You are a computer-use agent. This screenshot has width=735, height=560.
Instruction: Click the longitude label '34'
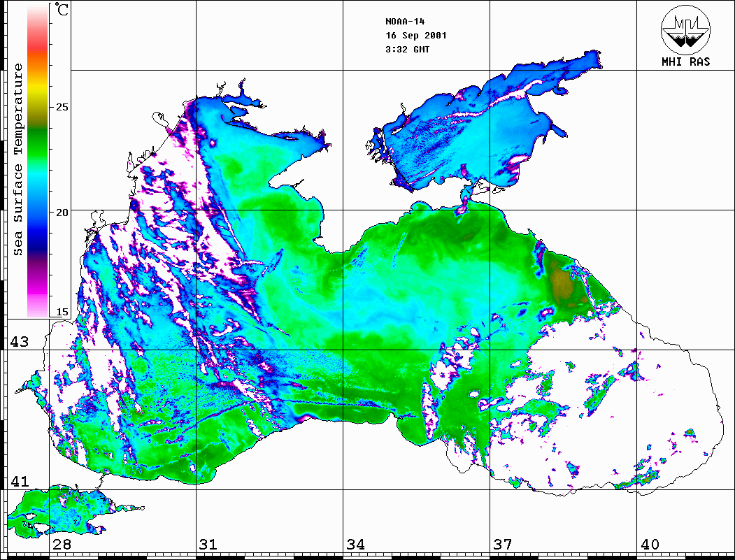tap(355, 545)
